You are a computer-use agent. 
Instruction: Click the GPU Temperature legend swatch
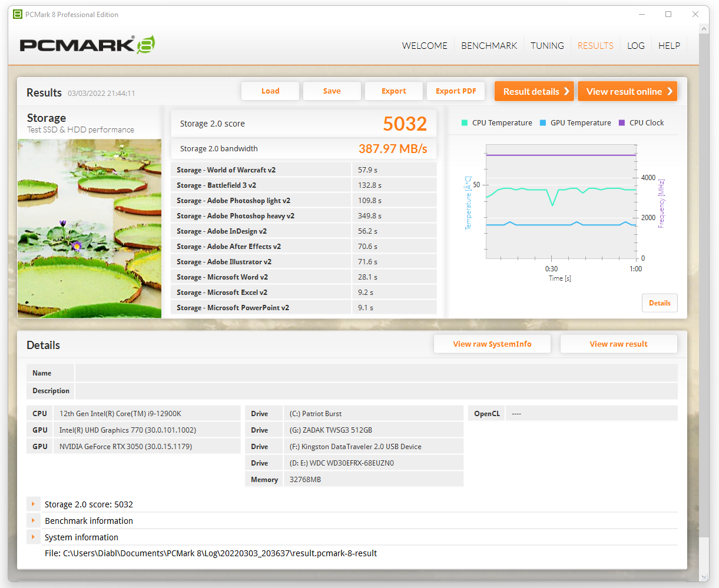click(543, 123)
